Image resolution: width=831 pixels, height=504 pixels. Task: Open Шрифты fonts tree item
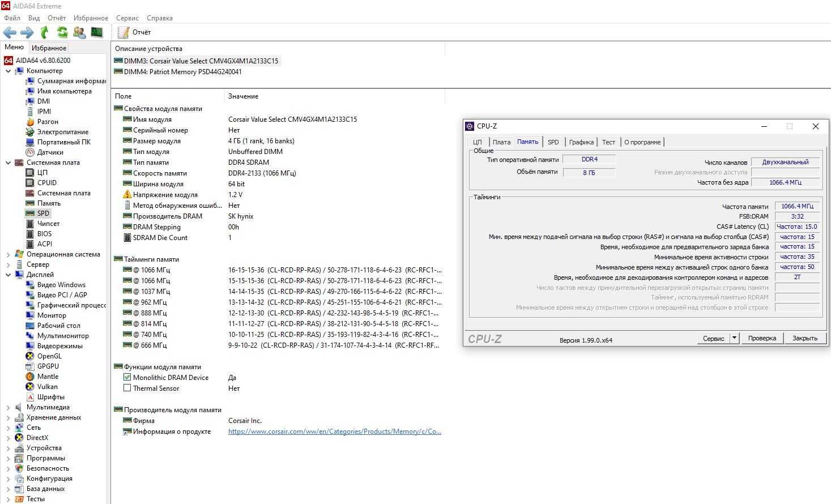pyautogui.click(x=50, y=397)
